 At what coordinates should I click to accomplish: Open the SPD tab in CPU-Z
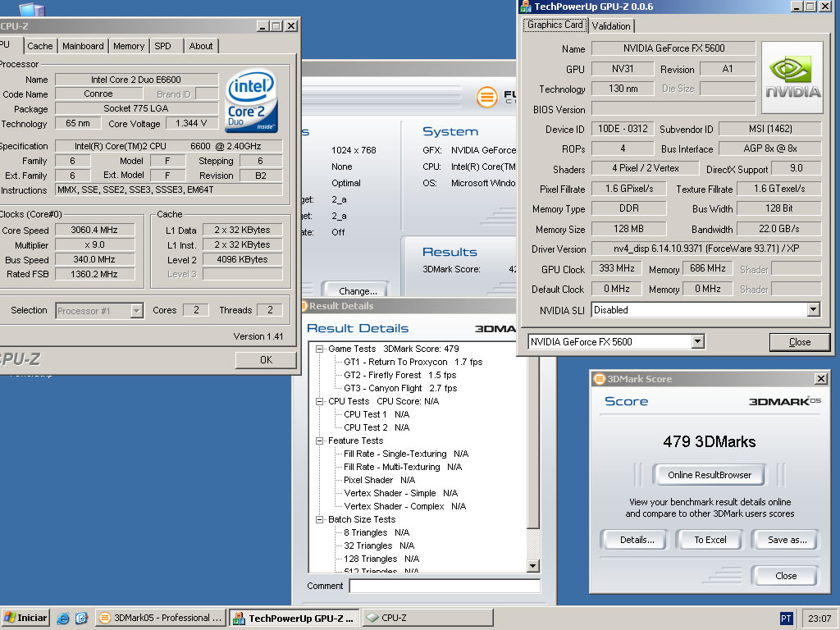pyautogui.click(x=163, y=46)
